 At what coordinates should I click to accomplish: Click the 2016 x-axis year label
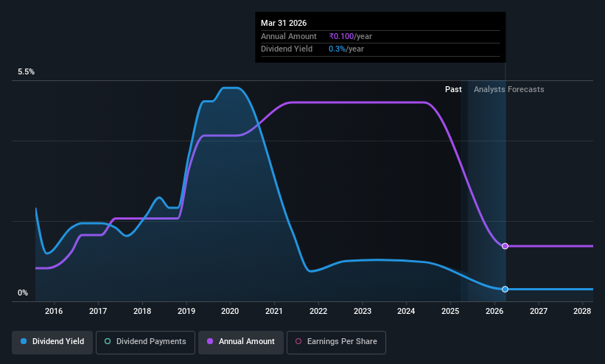54,311
